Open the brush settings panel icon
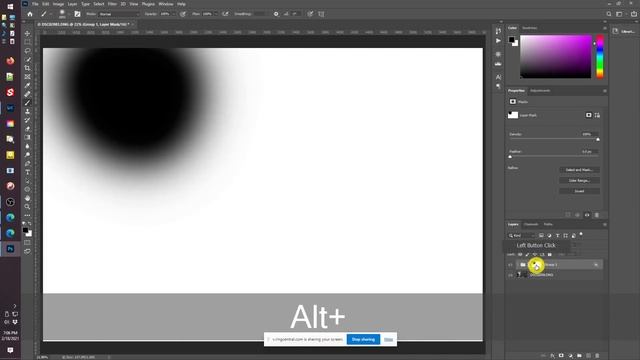Viewport: 640px width, 360px height. coord(77,14)
